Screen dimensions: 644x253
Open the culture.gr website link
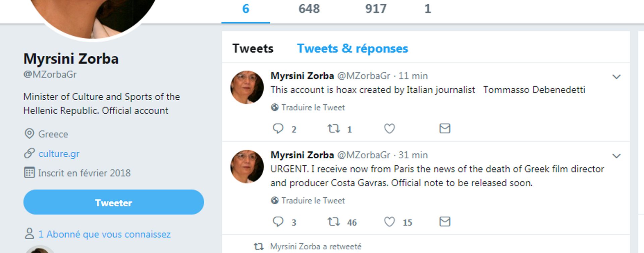pos(59,154)
